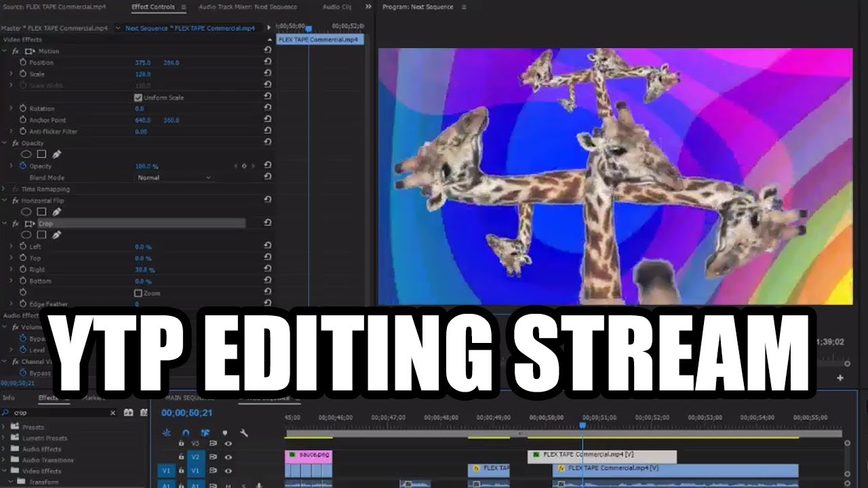
Task: Select the sauce.png clip on timeline
Action: pyautogui.click(x=309, y=456)
